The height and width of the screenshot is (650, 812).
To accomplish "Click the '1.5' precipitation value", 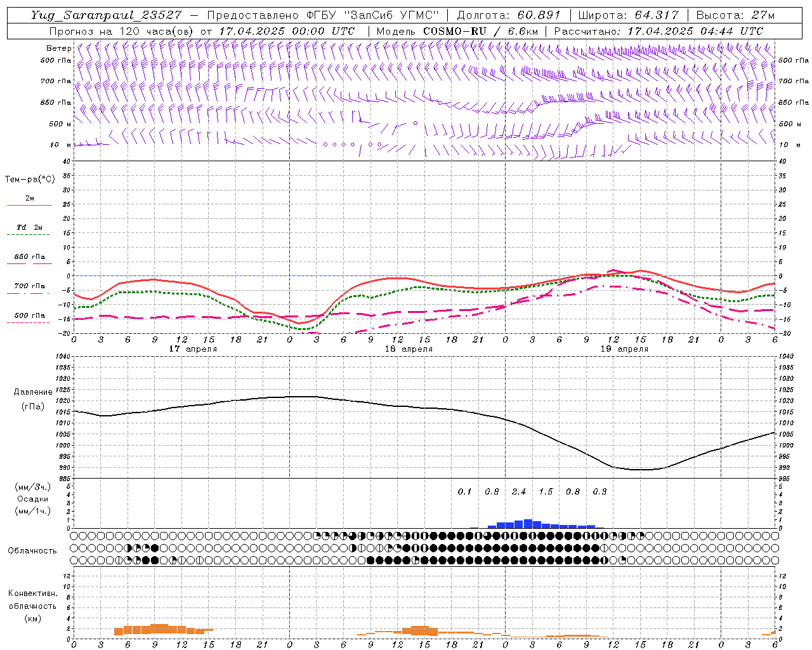I will click(x=546, y=491).
